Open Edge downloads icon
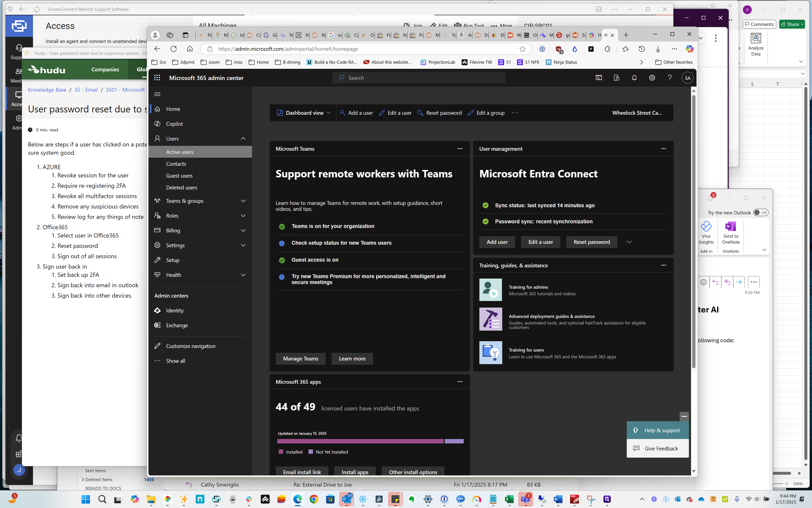 [x=658, y=49]
